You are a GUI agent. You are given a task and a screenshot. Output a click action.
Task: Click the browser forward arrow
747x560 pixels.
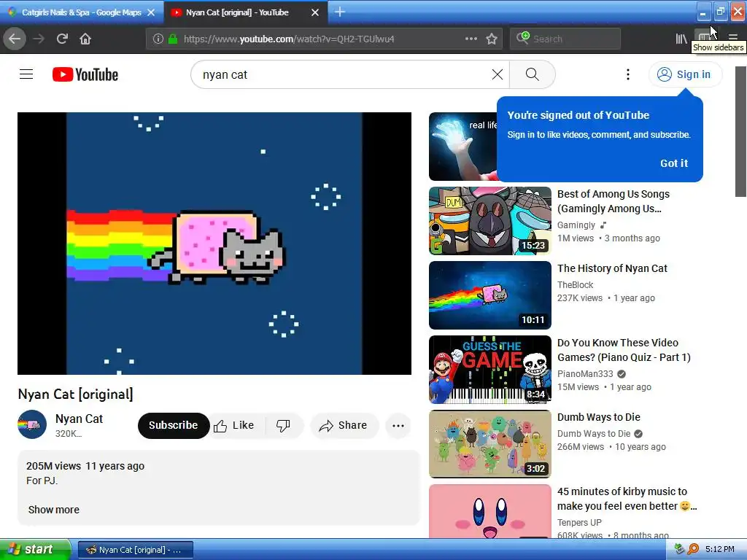pos(39,39)
